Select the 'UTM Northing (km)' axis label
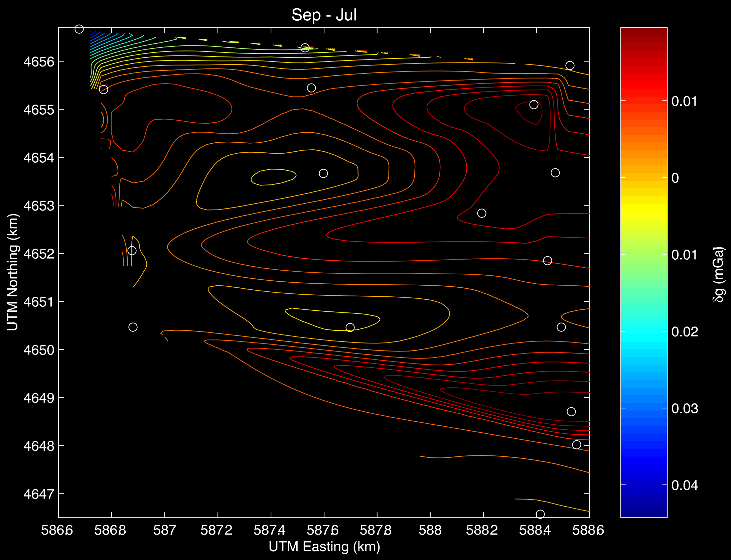731x560 pixels. [x=13, y=272]
